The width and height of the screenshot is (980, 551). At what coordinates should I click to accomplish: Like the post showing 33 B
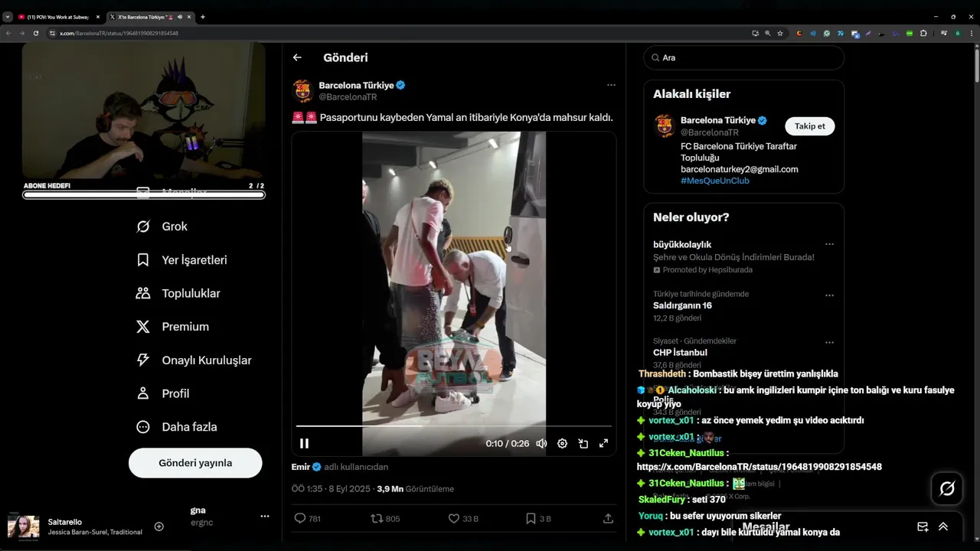click(x=463, y=518)
